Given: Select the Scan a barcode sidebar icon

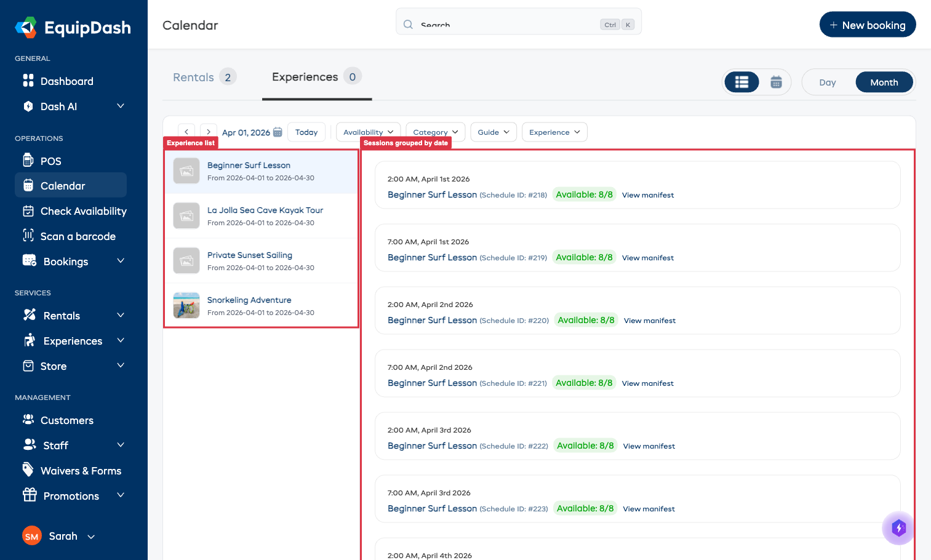Looking at the screenshot, I should [29, 236].
